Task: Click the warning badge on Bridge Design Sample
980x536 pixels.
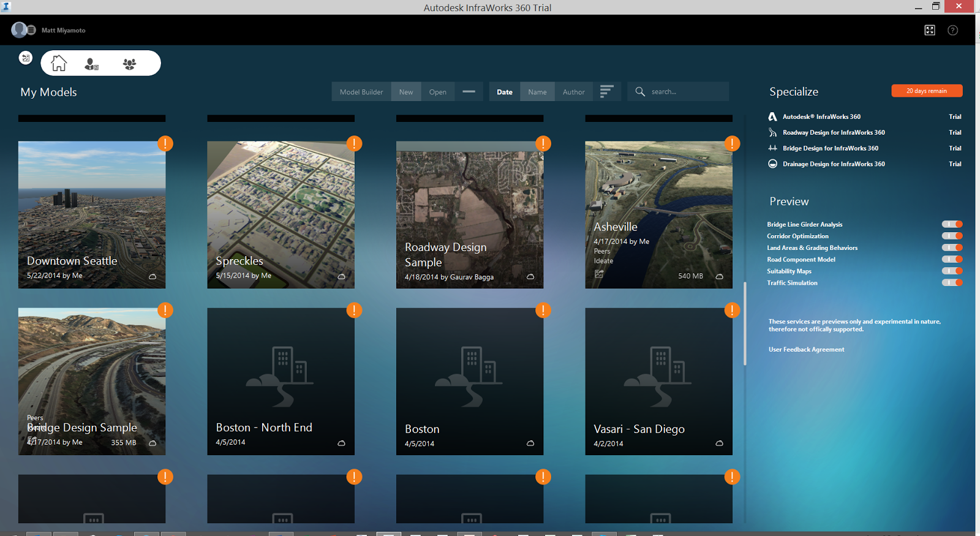Action: (x=165, y=310)
